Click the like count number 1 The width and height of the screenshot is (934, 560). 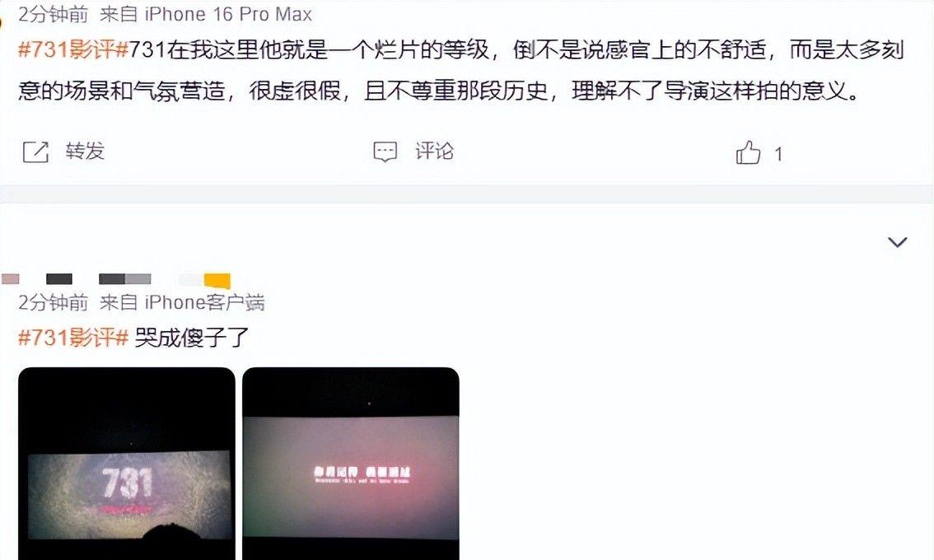tap(778, 154)
